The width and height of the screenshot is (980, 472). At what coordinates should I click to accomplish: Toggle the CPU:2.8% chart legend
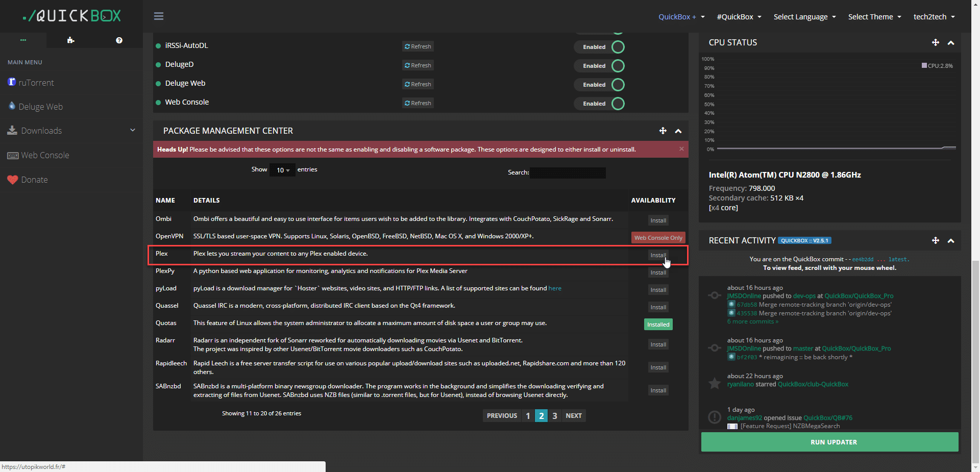[937, 66]
